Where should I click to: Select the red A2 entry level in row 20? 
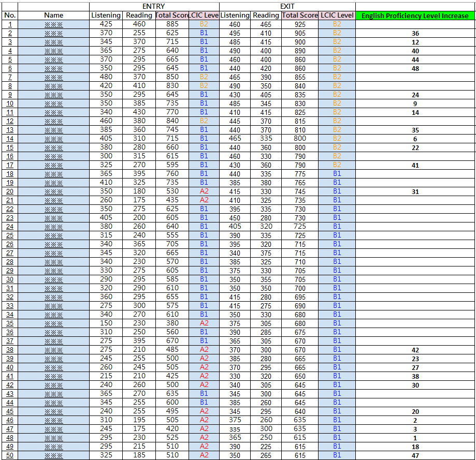point(204,191)
